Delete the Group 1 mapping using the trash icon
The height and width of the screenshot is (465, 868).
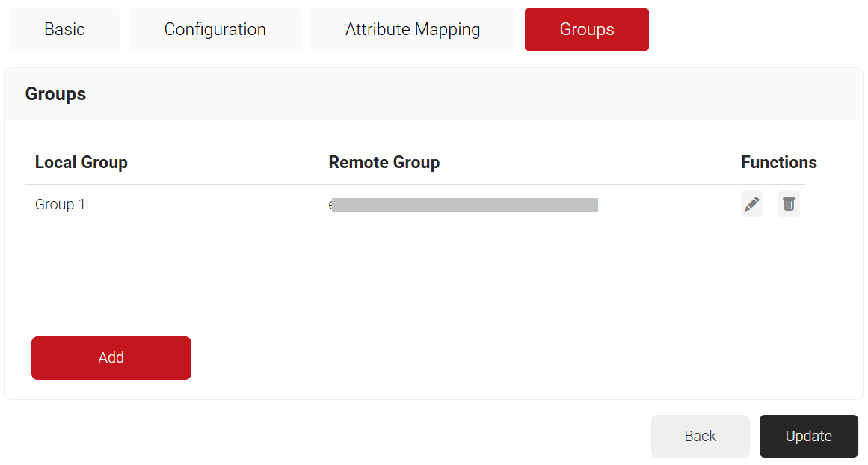pos(788,204)
